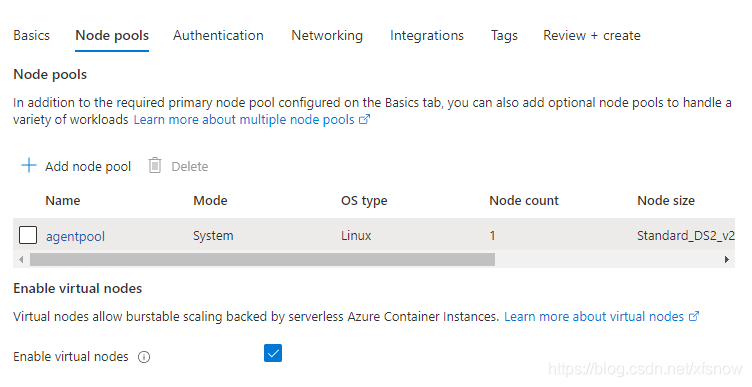Click external link icon after virtual nodes link
Viewport: 752px width, 387px height.
[x=694, y=317]
